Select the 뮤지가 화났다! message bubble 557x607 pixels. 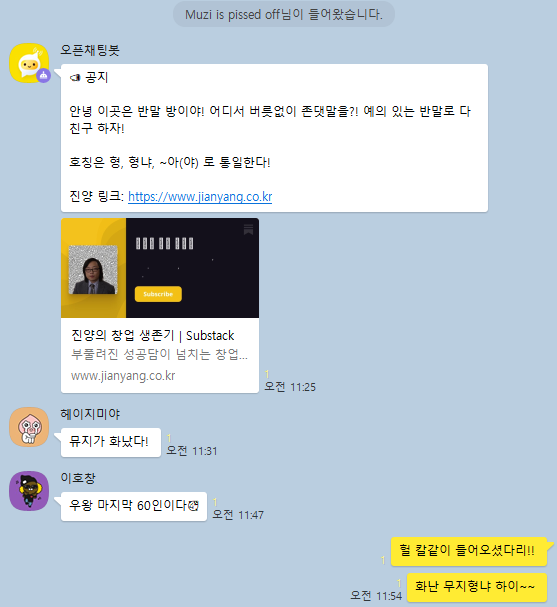[x=111, y=442]
